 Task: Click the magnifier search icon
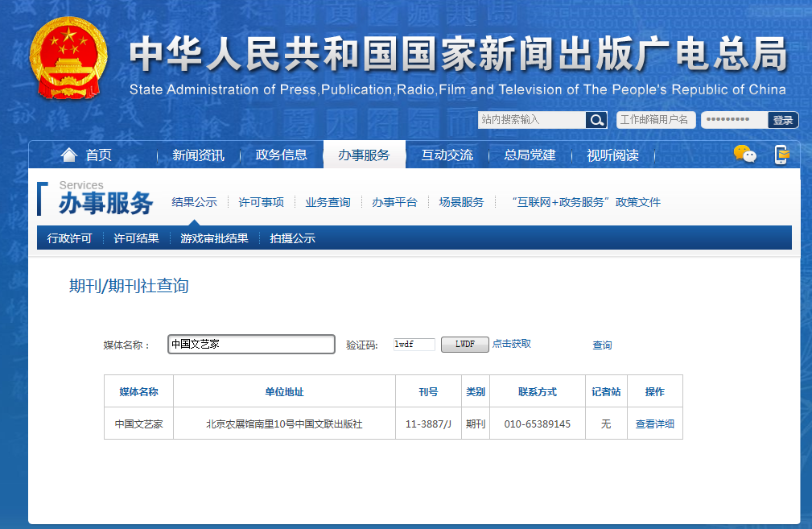[x=596, y=120]
